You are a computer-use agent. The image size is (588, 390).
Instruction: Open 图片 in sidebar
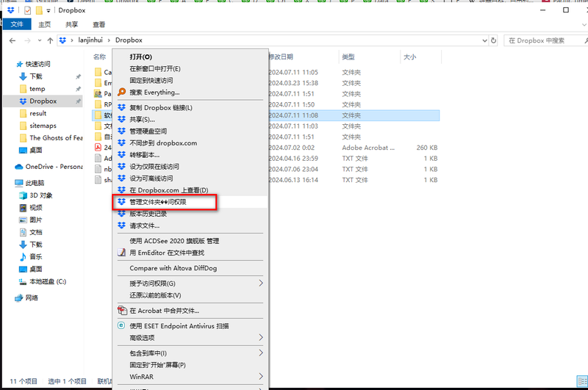[36, 220]
